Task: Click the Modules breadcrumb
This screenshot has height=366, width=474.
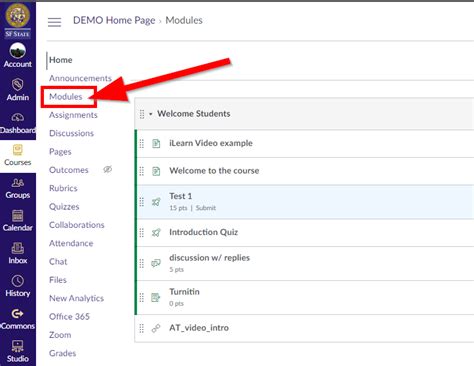Action: (x=184, y=20)
